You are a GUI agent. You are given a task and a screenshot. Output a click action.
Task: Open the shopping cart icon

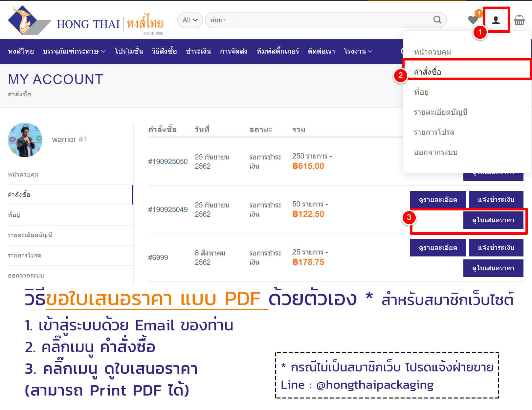tap(520, 20)
